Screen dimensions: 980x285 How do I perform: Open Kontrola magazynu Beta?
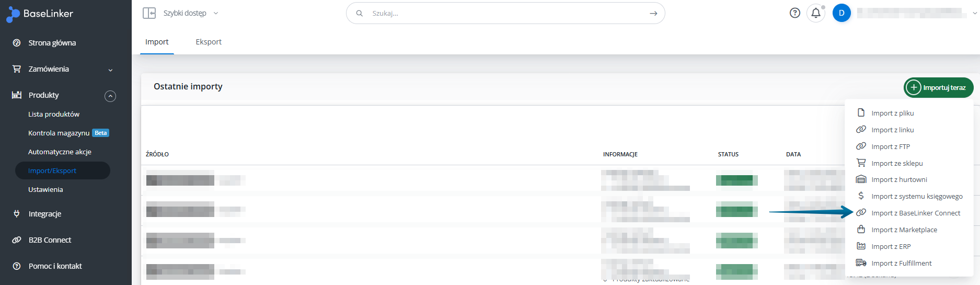(68, 133)
